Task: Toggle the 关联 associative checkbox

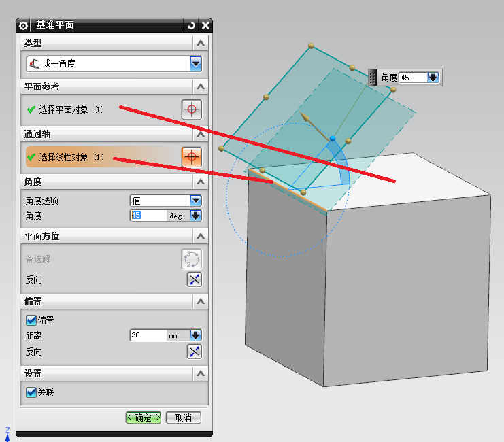Action: point(31,392)
